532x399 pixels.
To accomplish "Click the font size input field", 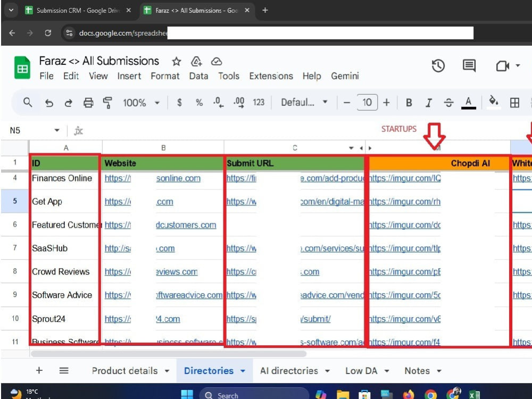I will coord(367,102).
